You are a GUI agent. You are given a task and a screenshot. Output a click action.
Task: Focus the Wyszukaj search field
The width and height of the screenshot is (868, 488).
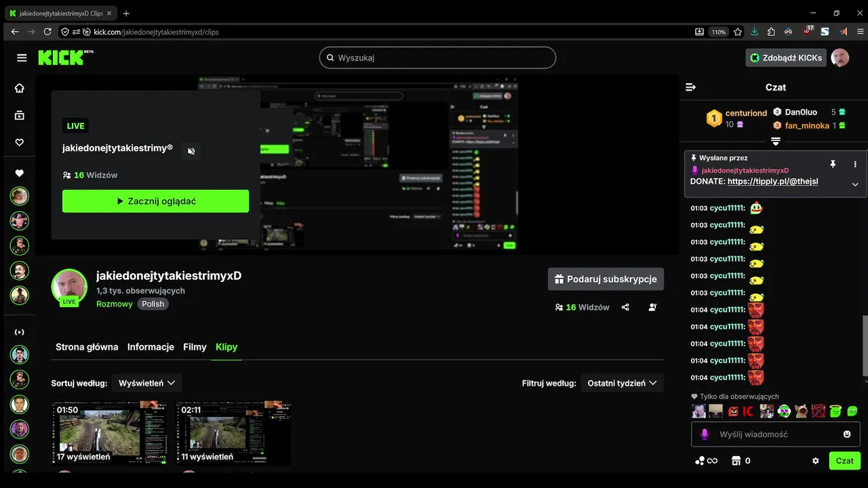pos(437,58)
